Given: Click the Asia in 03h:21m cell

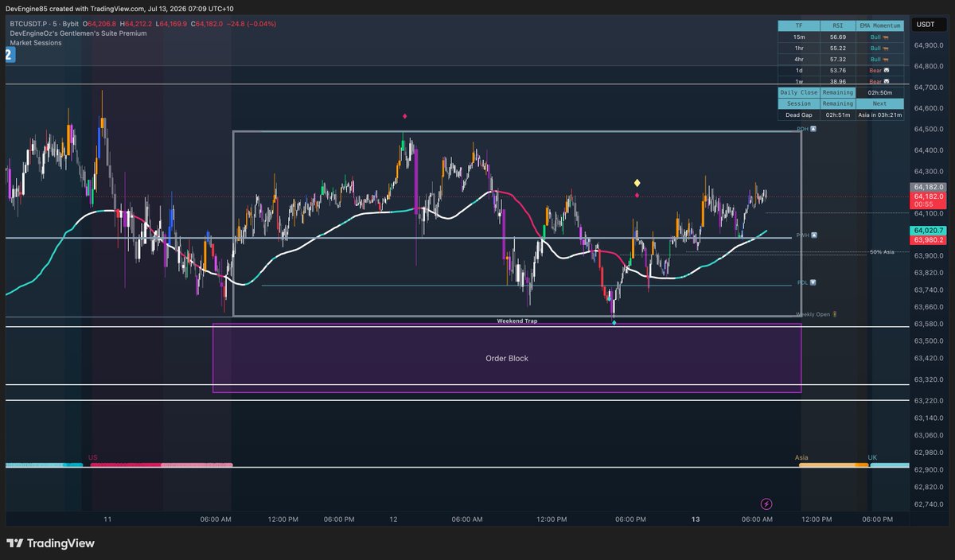Looking at the screenshot, I should pyautogui.click(x=879, y=115).
